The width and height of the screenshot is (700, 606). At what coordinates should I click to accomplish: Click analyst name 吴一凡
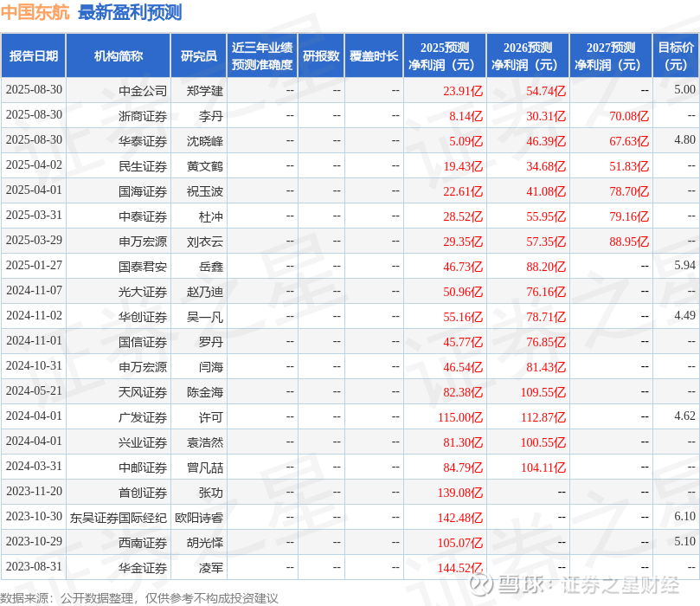click(205, 317)
